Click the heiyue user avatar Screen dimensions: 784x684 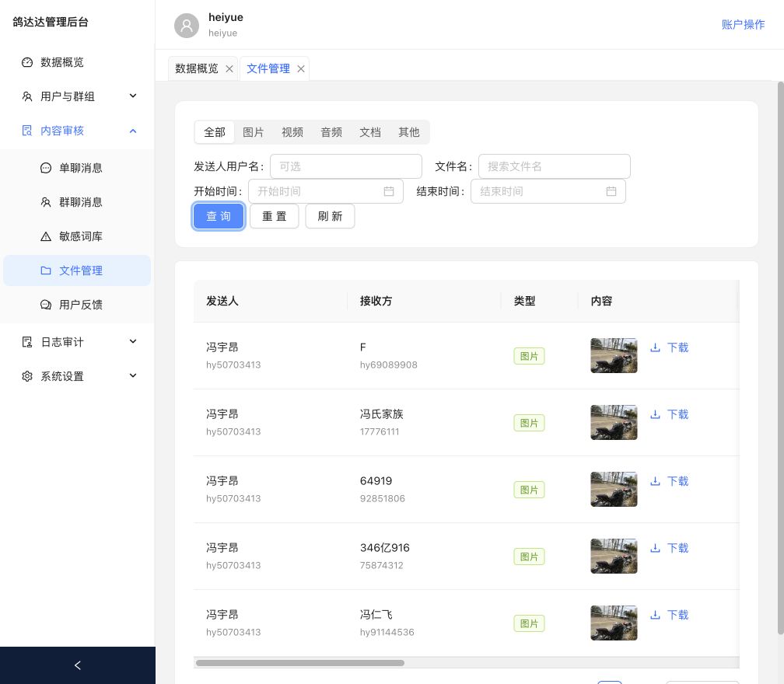click(187, 25)
